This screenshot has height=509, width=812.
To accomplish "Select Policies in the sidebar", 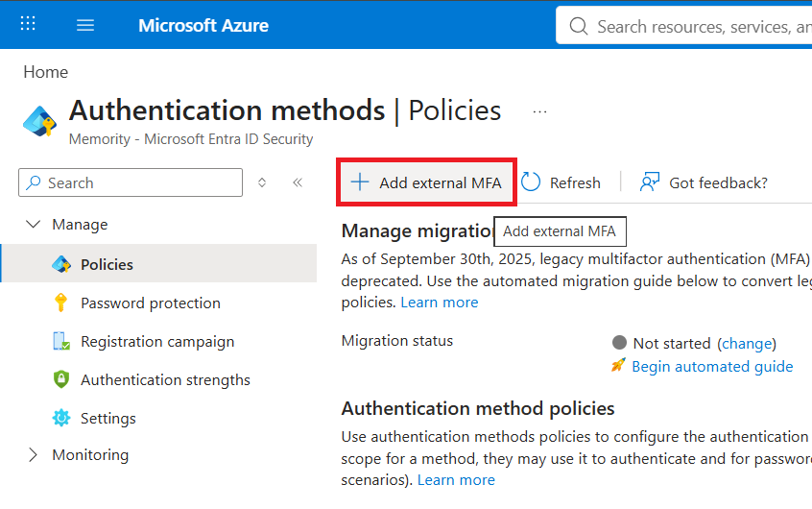I will [x=159, y=264].
